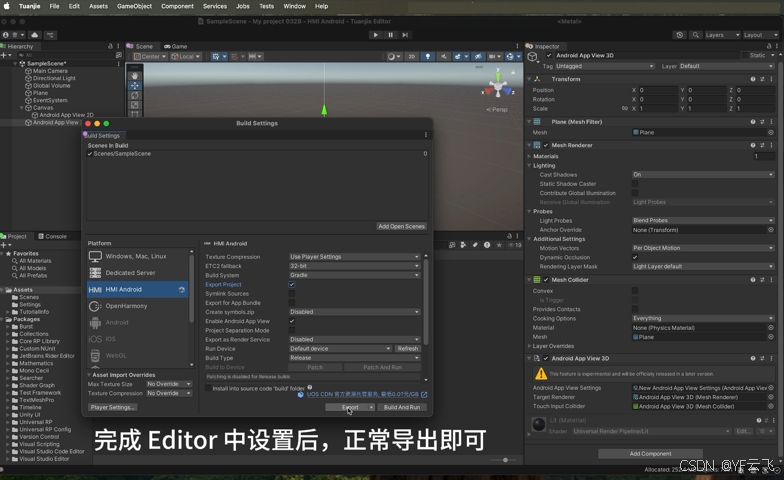
Task: Select the Scale tool in scene
Action: click(134, 105)
